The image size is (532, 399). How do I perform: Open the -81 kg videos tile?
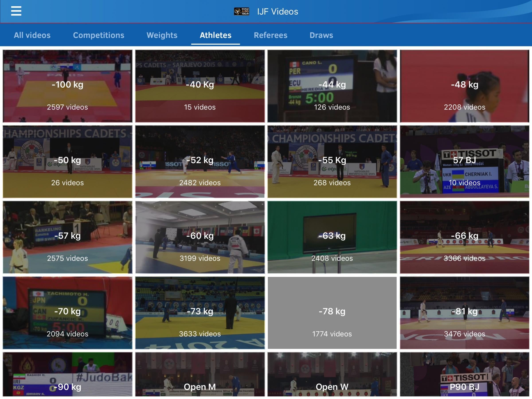click(464, 313)
